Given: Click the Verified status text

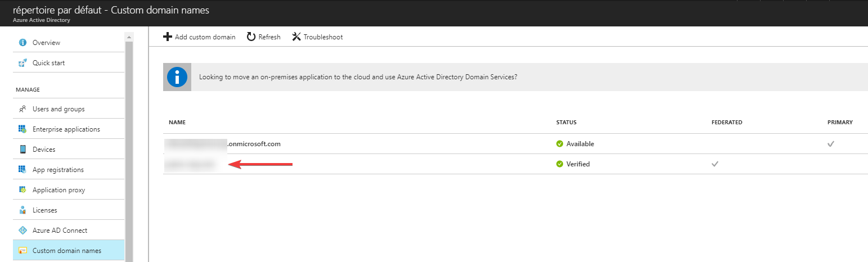Looking at the screenshot, I should (578, 164).
